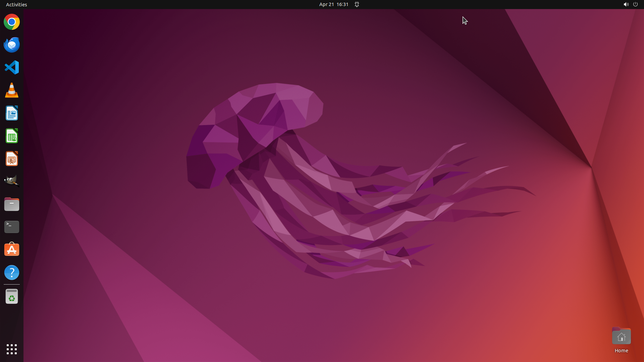Viewport: 644px width, 362px height.
Task: Open the date and time calendar menu
Action: tap(333, 4)
